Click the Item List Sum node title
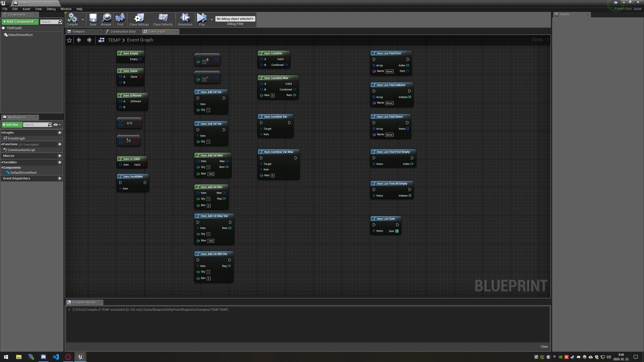The width and height of the screenshot is (644, 362). 386,219
